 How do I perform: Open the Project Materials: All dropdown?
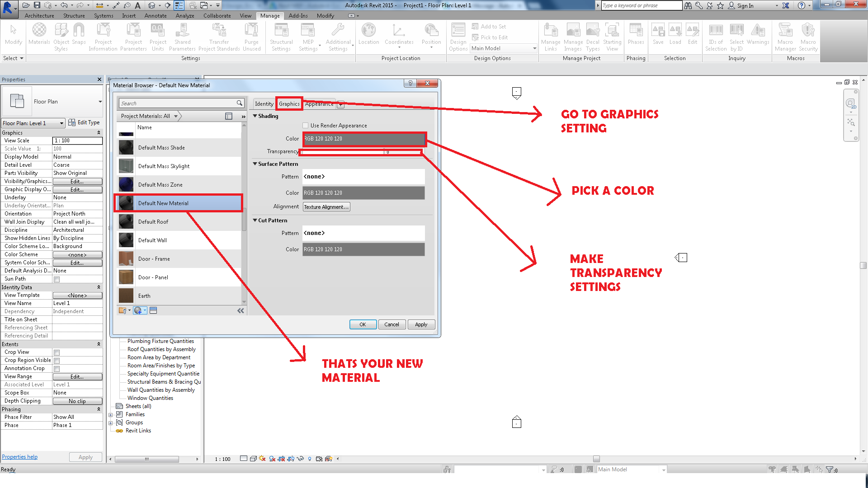[x=176, y=116]
